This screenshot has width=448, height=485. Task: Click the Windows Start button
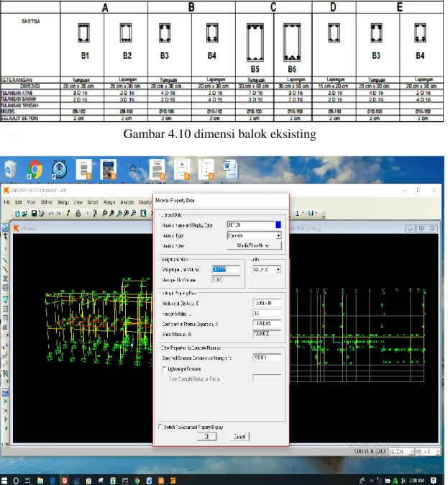(4, 481)
